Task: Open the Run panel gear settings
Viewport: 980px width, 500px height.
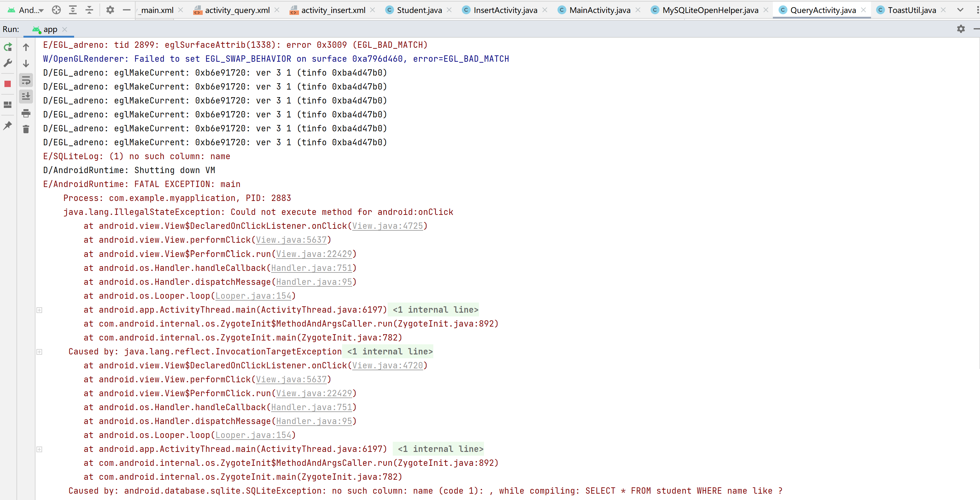Action: [961, 29]
